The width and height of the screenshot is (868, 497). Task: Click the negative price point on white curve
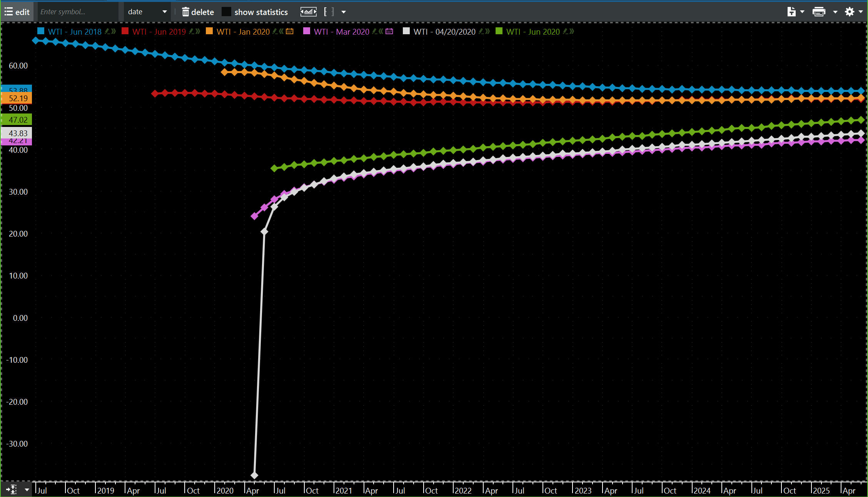pyautogui.click(x=254, y=475)
